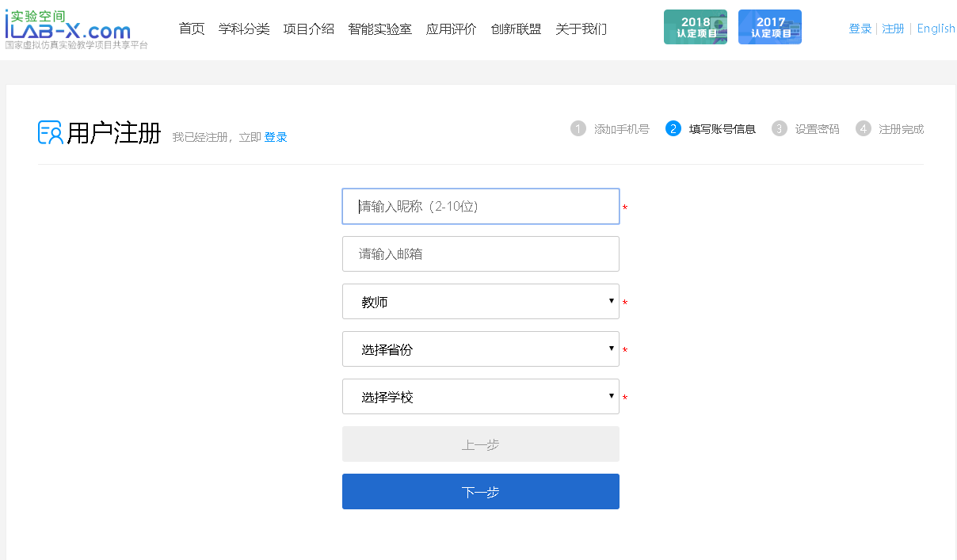Expand the 教师 role dropdown
This screenshot has width=957, height=560.
pyautogui.click(x=480, y=302)
